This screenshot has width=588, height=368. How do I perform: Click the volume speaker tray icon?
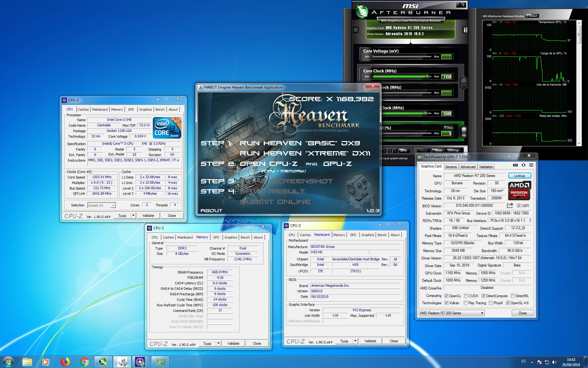point(554,362)
